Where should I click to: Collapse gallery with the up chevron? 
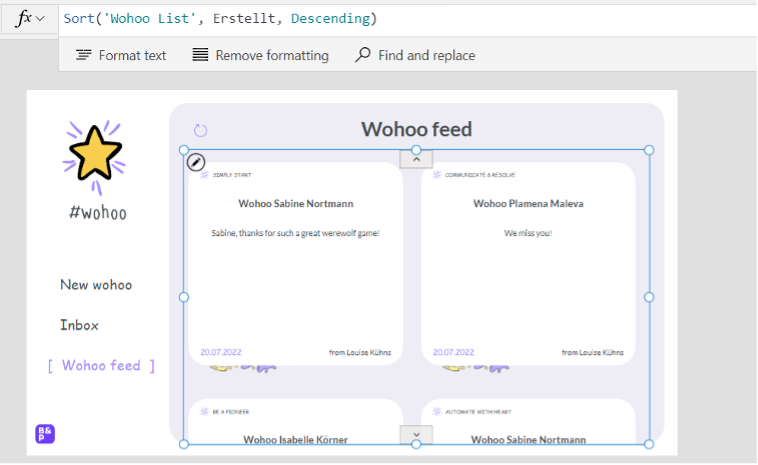click(416, 159)
